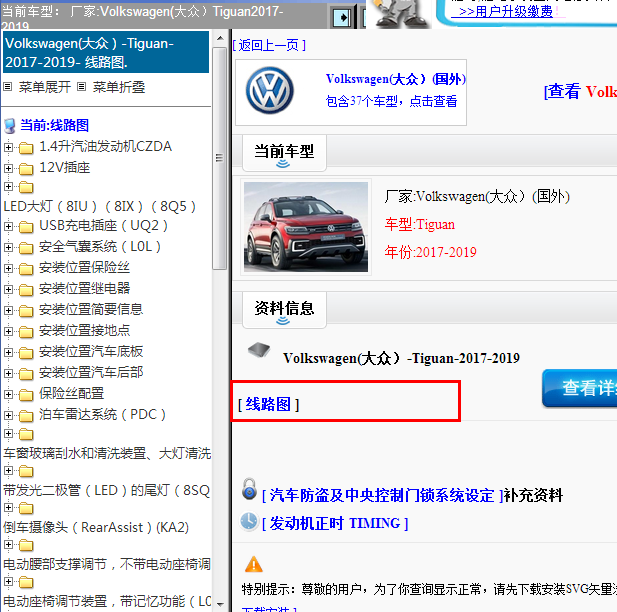The height and width of the screenshot is (612, 617).
Task: Click the mascot figure image at top
Action: tap(399, 14)
